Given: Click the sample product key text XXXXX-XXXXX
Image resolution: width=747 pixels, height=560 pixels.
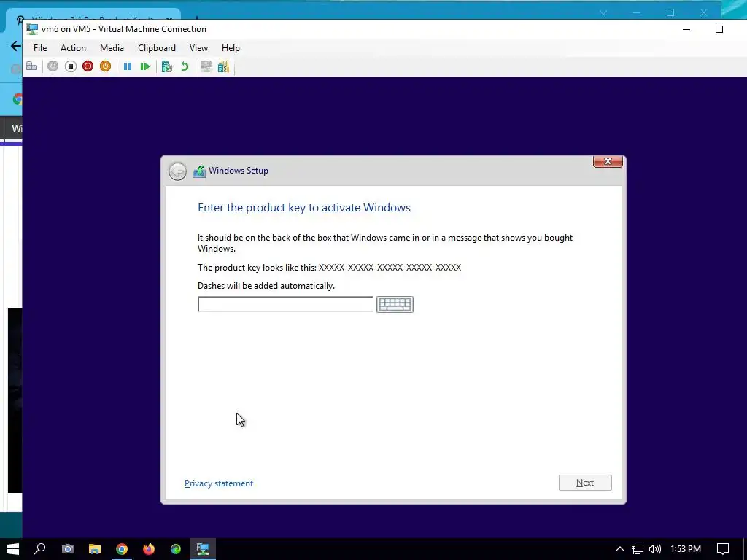Looking at the screenshot, I should (390, 268).
